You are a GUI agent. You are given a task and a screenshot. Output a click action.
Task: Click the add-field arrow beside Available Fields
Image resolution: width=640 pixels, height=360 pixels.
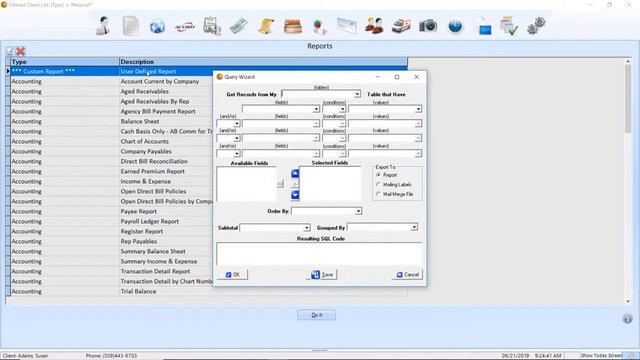point(280,184)
